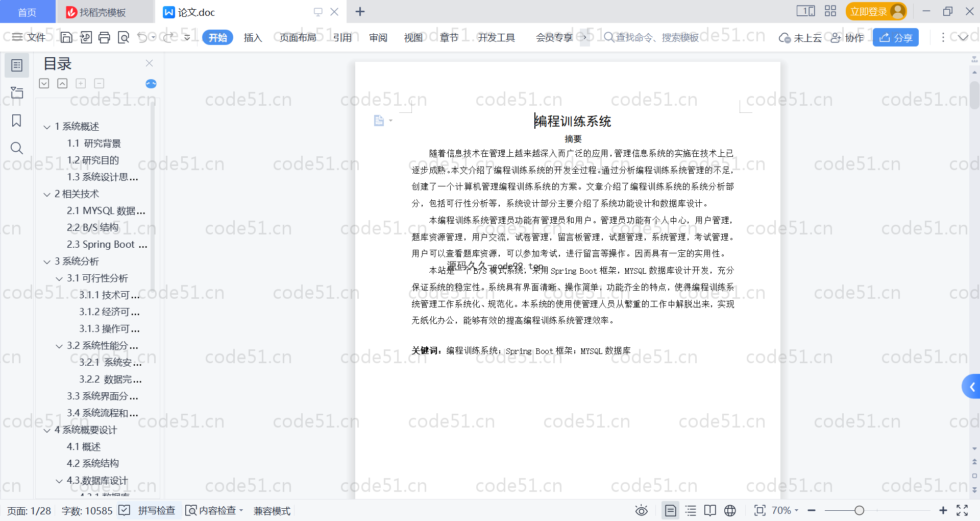Open the bookmark icon in left sidebar
Image resolution: width=980 pixels, height=521 pixels.
[x=17, y=121]
